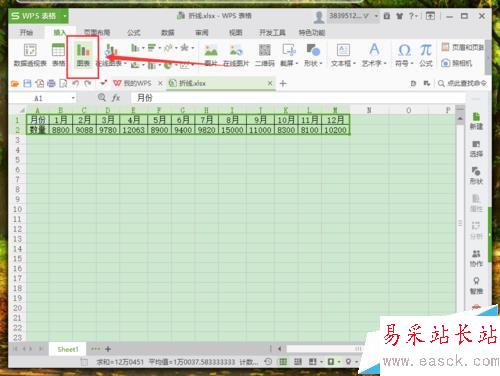This screenshot has height=376, width=500.
Task: Toggle normal view in the status bar
Action: (283, 362)
